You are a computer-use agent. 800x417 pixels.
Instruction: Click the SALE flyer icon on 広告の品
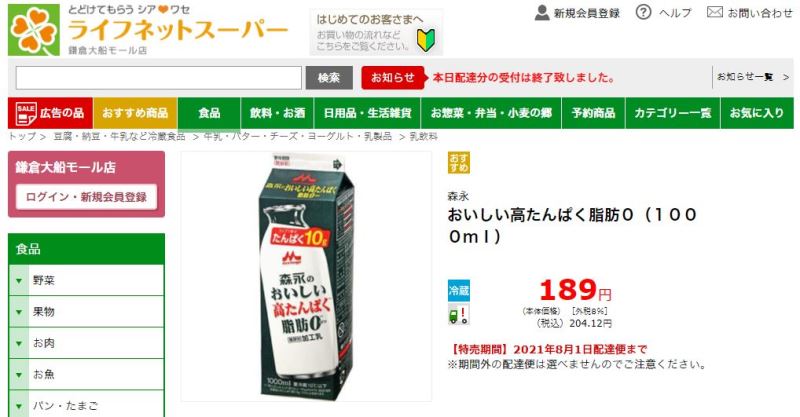point(26,113)
